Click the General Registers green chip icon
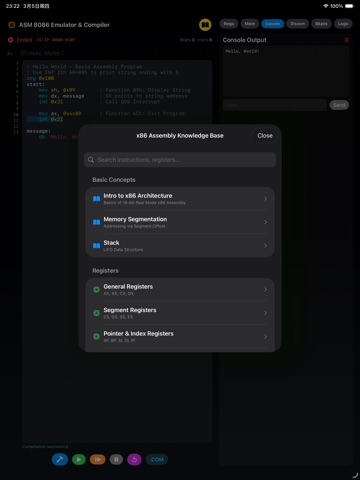 pyautogui.click(x=96, y=290)
